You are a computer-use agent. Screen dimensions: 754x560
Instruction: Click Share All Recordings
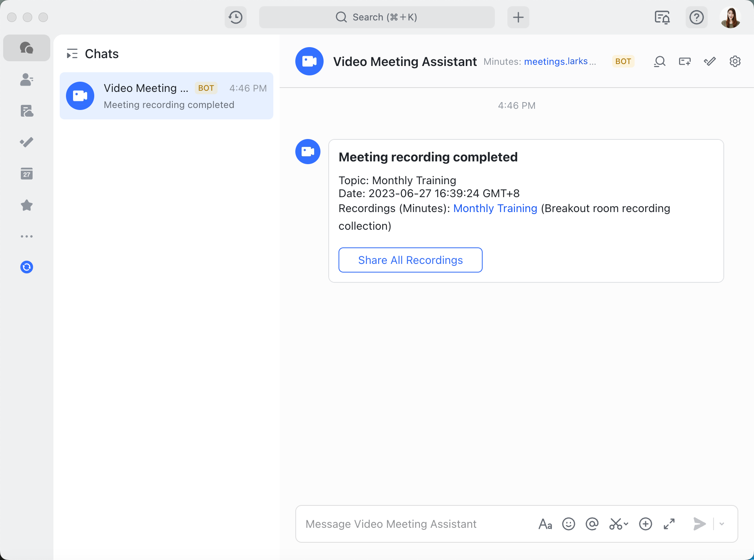click(x=410, y=260)
